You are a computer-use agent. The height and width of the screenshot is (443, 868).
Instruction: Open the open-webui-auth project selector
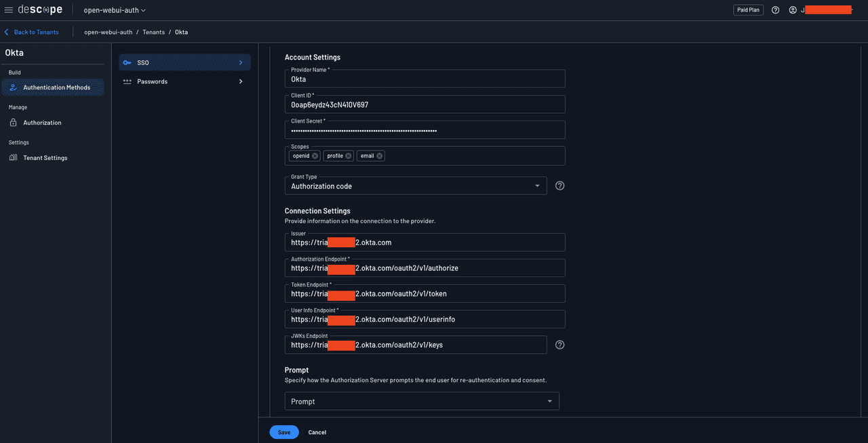[x=115, y=10]
